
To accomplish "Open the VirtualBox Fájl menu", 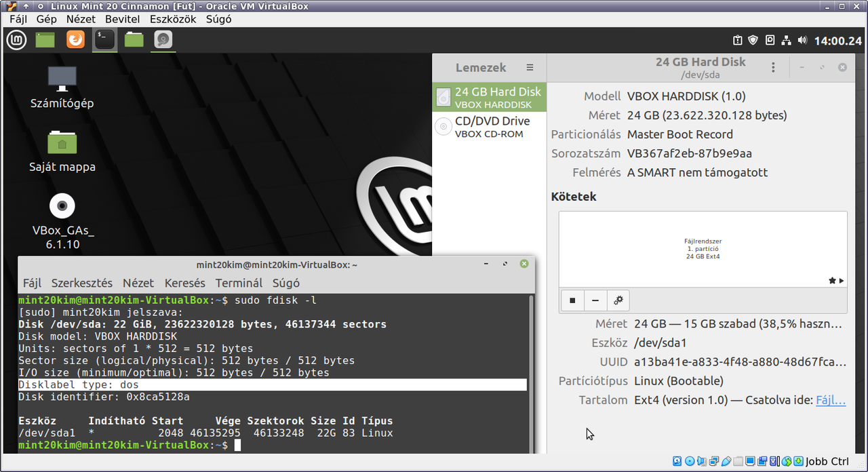I will tap(18, 19).
